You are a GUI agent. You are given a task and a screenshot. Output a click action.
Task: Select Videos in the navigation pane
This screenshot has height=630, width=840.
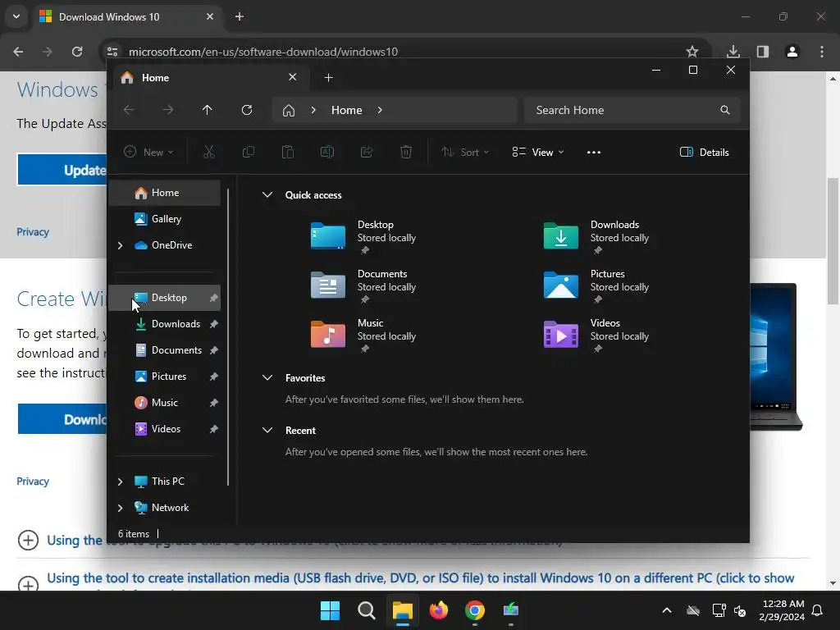click(x=164, y=428)
